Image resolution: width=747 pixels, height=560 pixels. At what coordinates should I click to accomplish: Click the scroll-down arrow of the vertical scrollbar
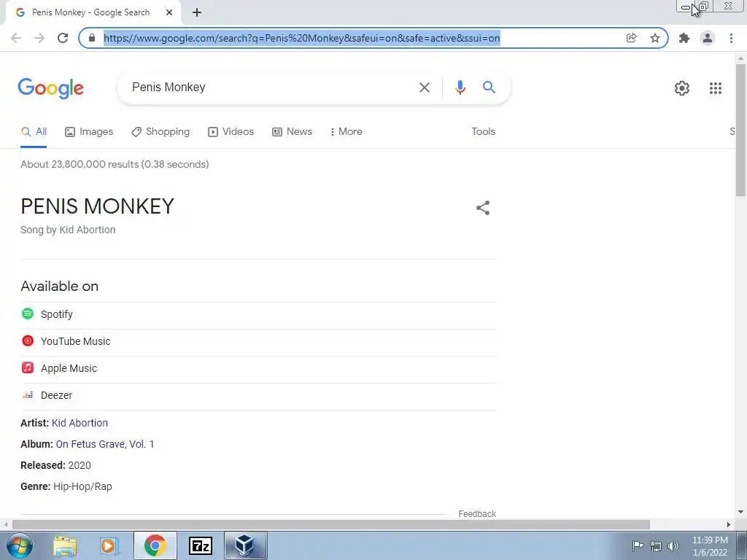tap(740, 513)
